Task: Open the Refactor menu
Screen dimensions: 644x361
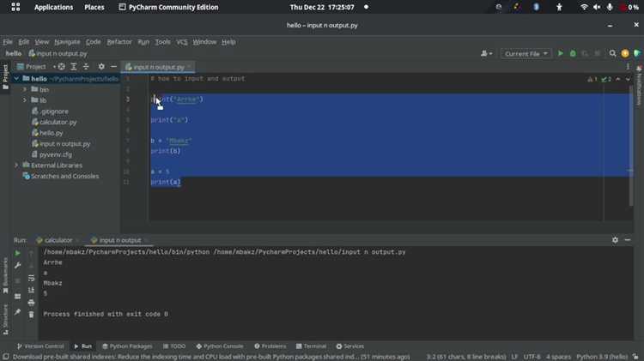Action: click(x=119, y=42)
